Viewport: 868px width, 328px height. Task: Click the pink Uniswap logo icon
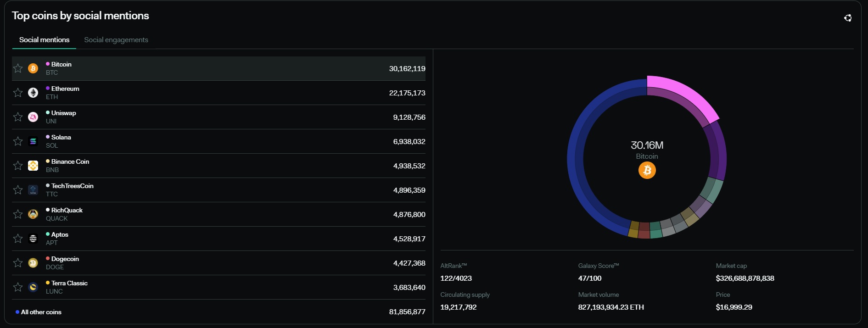coord(33,117)
